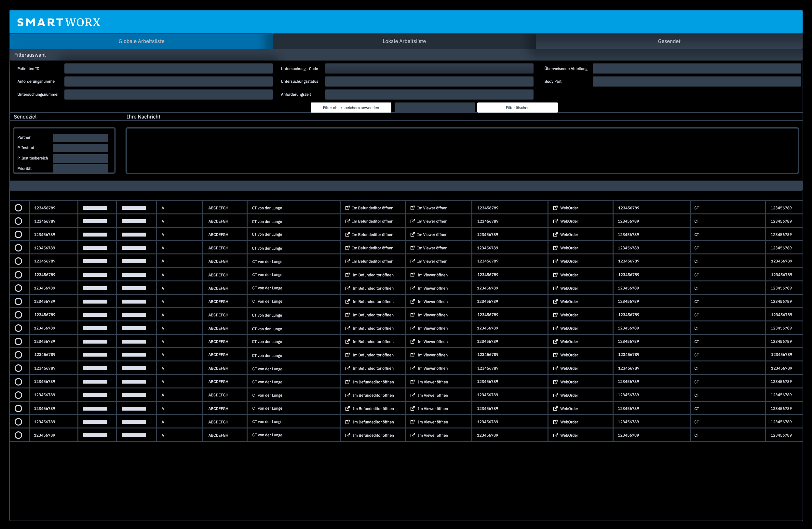Focus the Untersuchungsnummer input field
The height and width of the screenshot is (529, 812).
(169, 94)
